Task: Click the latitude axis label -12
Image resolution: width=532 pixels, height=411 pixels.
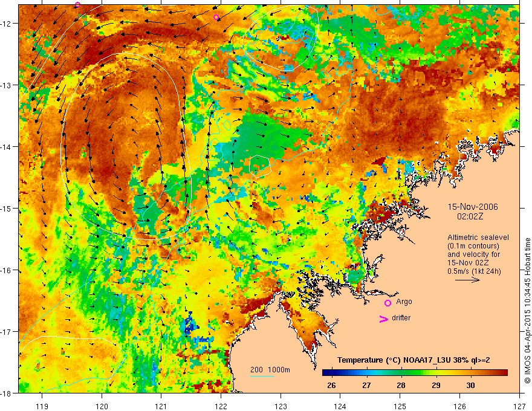Action: (x=7, y=24)
